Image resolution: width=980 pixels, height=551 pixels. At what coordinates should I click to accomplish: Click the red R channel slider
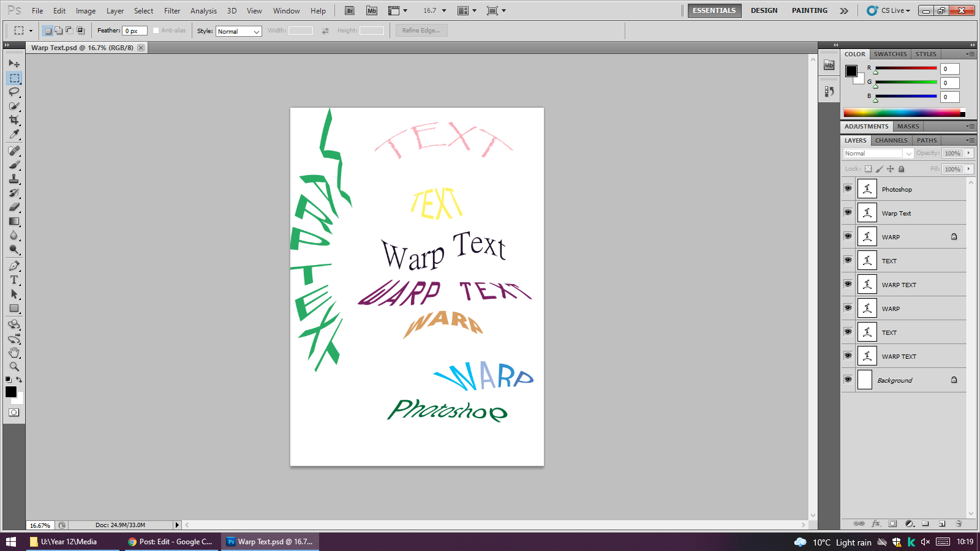click(906, 69)
